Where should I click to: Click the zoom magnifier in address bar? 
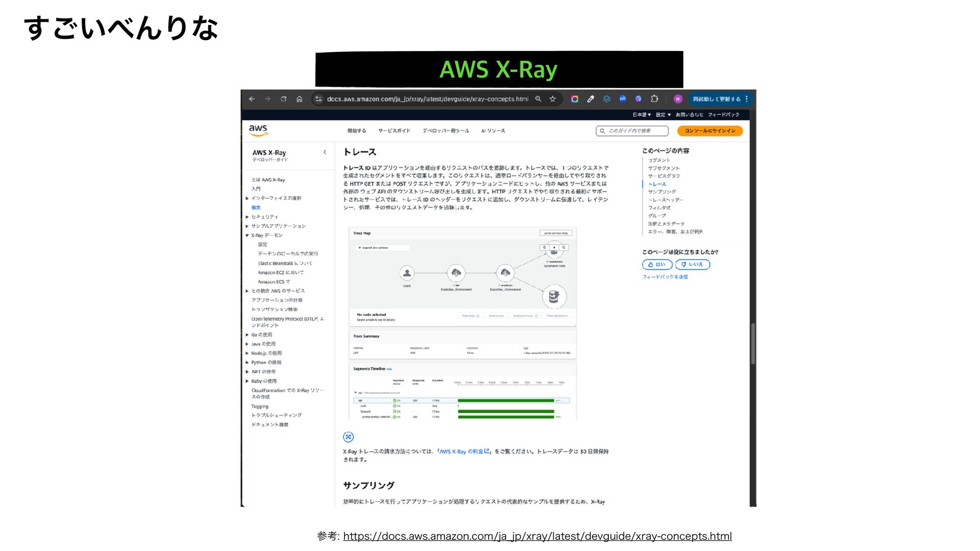point(538,99)
